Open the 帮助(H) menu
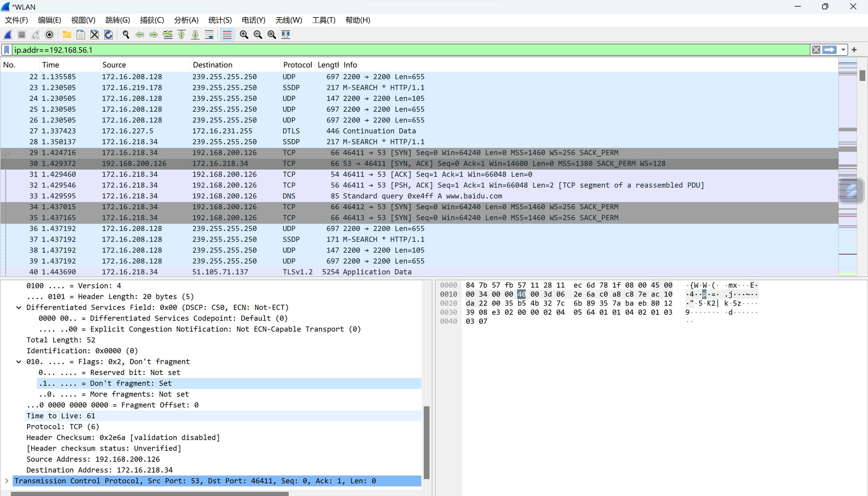 tap(358, 20)
